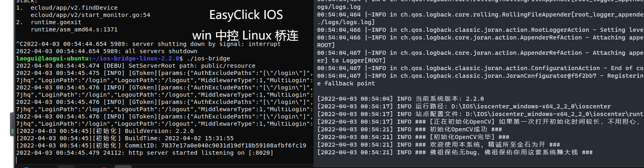Select the "./logs/logs.log]" line in right console
Screen dimensions: 644x168
tap(346, 22)
